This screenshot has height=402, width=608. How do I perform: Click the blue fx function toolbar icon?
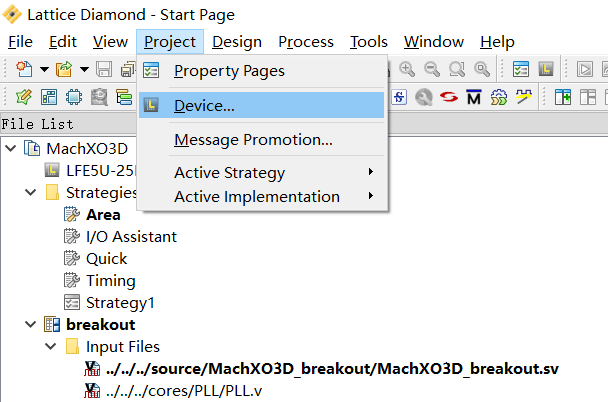click(x=399, y=97)
